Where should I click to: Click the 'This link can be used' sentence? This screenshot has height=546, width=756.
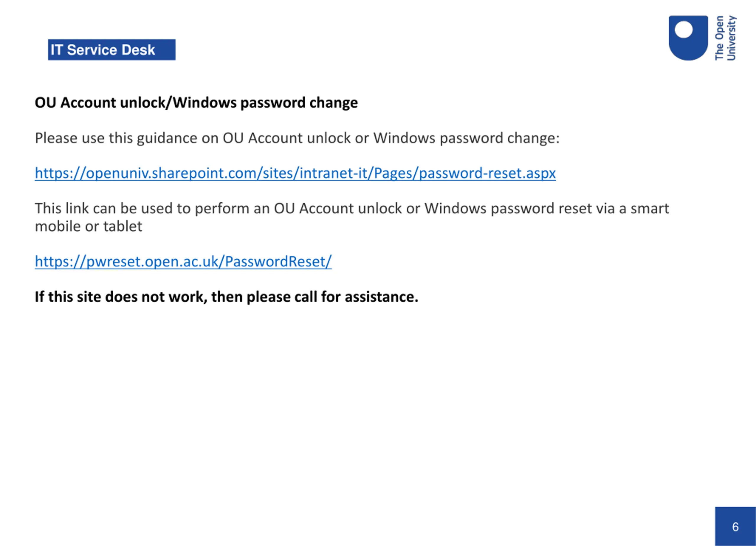(x=352, y=209)
